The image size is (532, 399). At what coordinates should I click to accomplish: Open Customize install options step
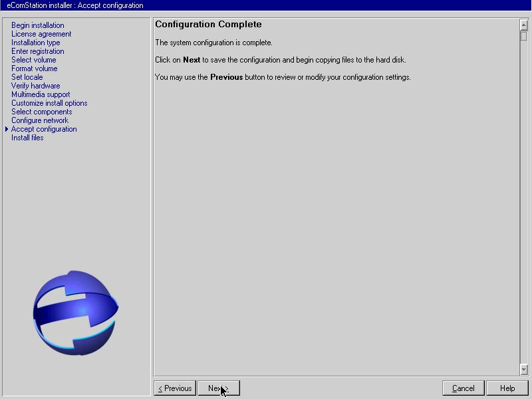click(x=49, y=103)
